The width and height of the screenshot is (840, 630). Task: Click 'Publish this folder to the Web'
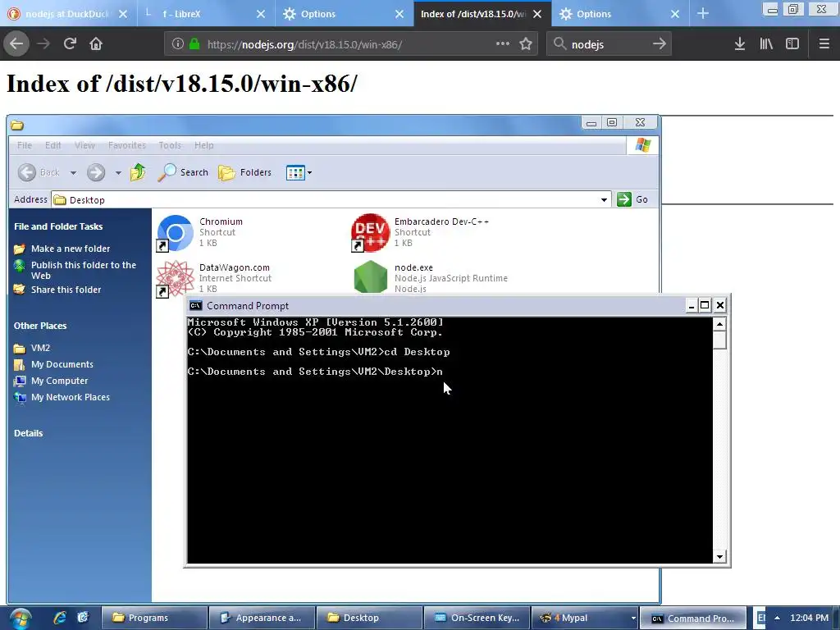tap(84, 270)
